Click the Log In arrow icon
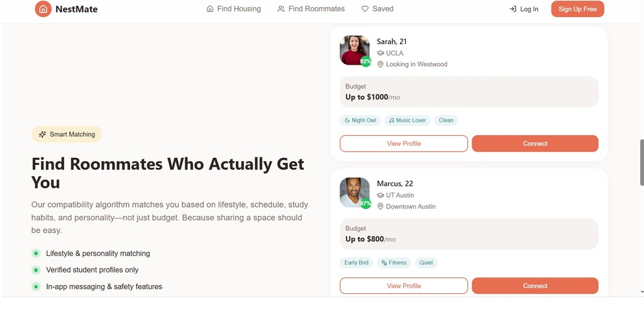Image resolution: width=644 pixels, height=309 pixels. tap(513, 9)
